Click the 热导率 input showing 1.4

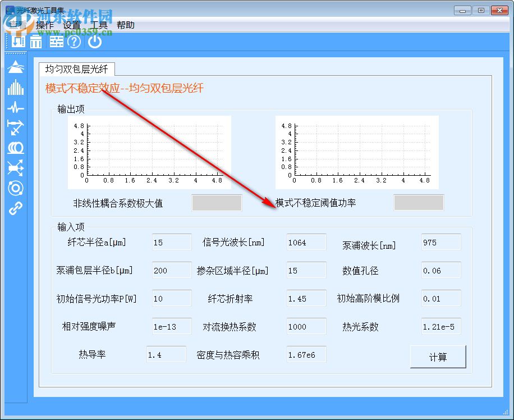[166, 354]
